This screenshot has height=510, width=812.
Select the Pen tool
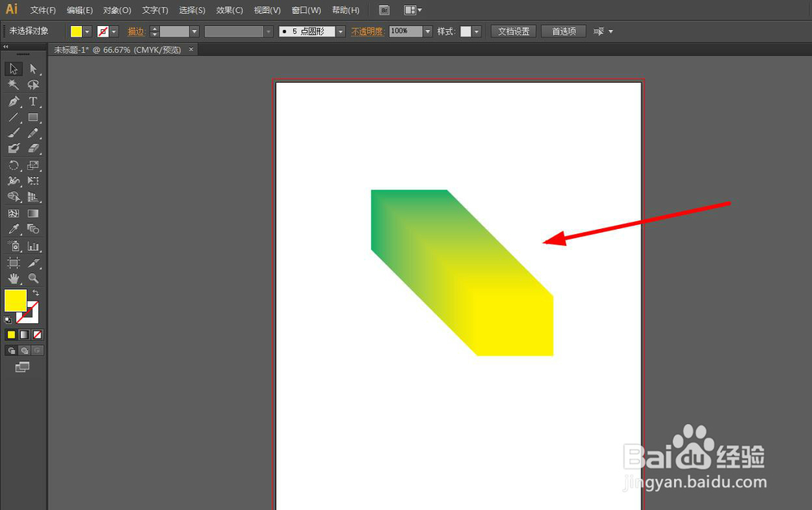pyautogui.click(x=14, y=102)
